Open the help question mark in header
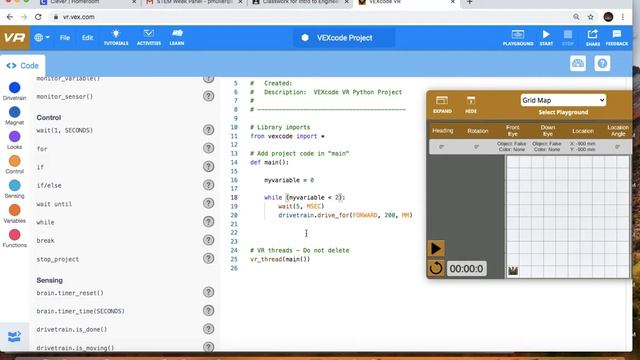Screen dimensions: 640x360 [x=602, y=63]
